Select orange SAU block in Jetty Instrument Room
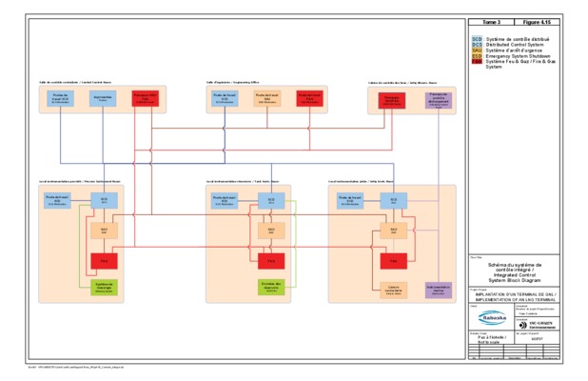The image size is (588, 381). click(394, 231)
